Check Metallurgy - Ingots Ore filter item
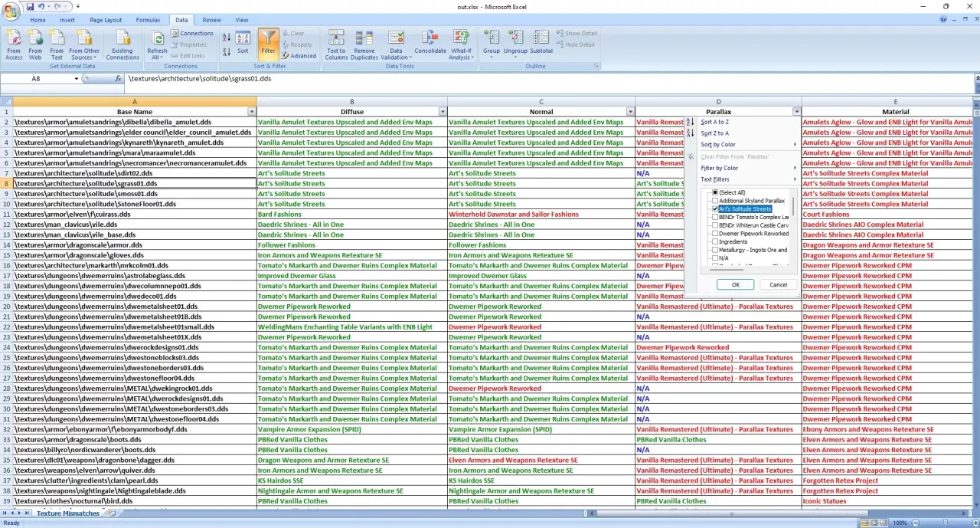The height and width of the screenshot is (528, 980). point(715,250)
